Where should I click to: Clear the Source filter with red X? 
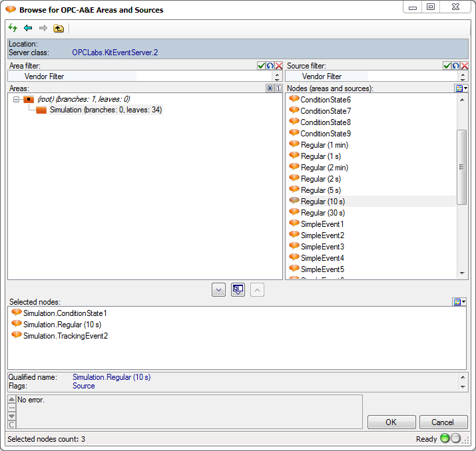coord(464,66)
